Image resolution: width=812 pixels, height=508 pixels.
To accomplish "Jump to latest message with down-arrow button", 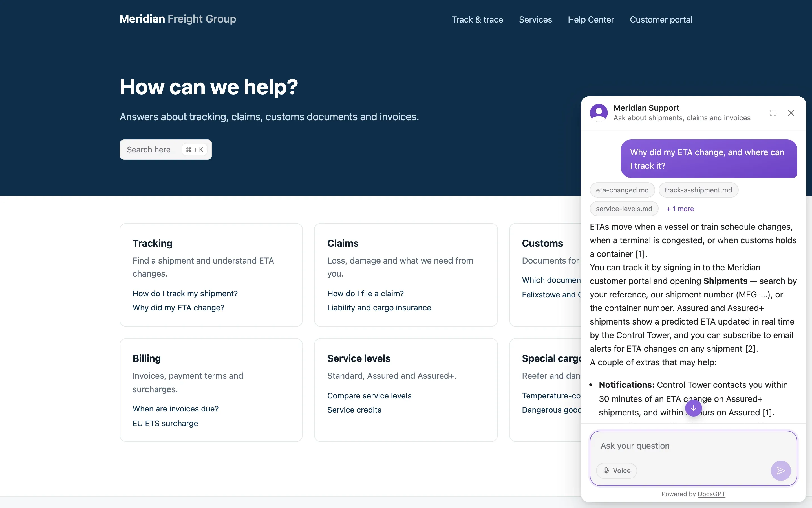I will pos(694,408).
